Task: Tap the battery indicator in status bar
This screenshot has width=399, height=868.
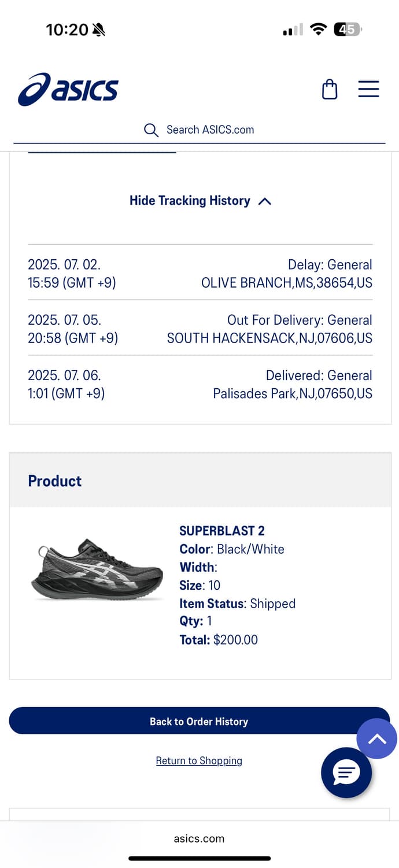Action: pos(348,29)
